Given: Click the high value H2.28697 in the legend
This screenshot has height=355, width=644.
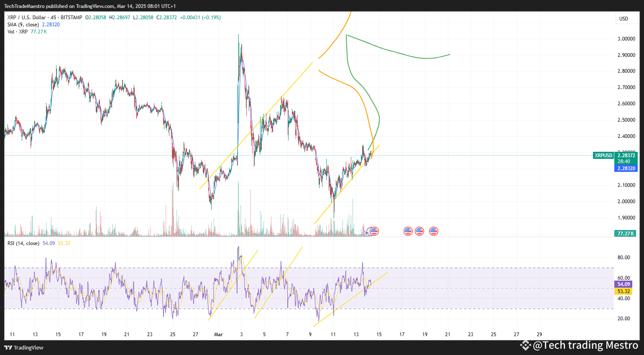Looking at the screenshot, I should [x=120, y=18].
